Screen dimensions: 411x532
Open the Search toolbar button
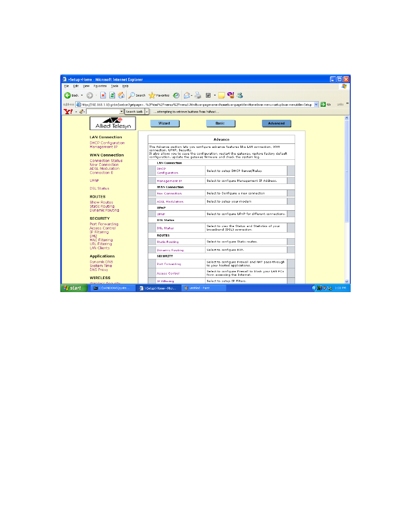(x=137, y=95)
